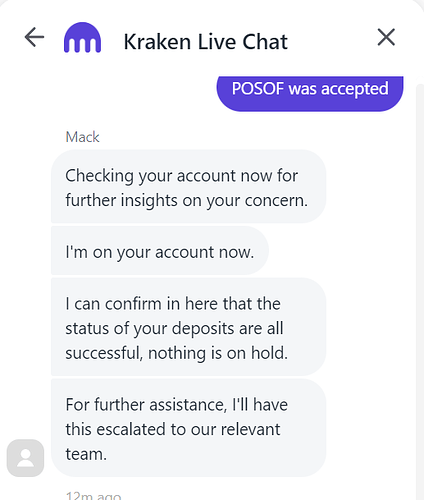Click the gray agent avatar icon
The image size is (424, 500).
[x=25, y=458]
